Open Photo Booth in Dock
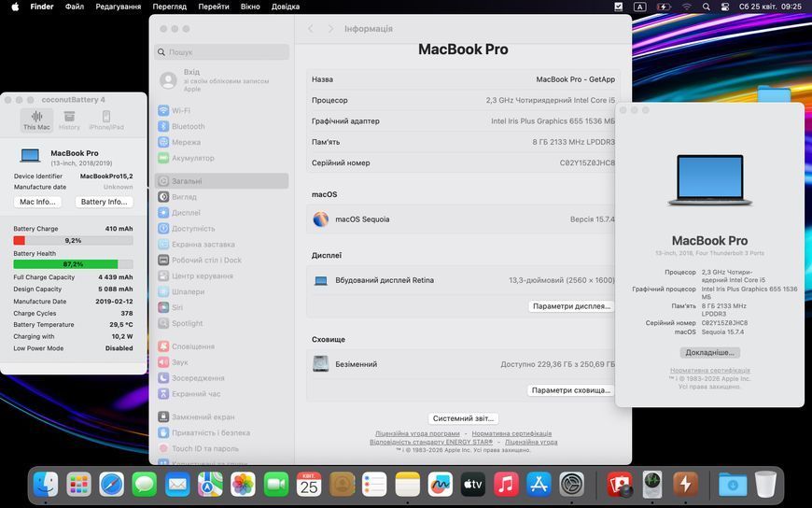The width and height of the screenshot is (812, 508). tap(620, 484)
